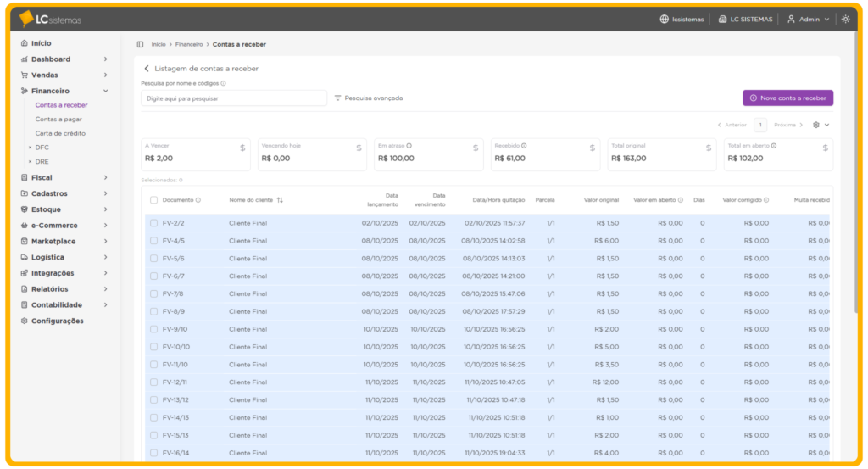Click the info icon next to Em atraso
This screenshot has width=868, height=469.
click(409, 146)
